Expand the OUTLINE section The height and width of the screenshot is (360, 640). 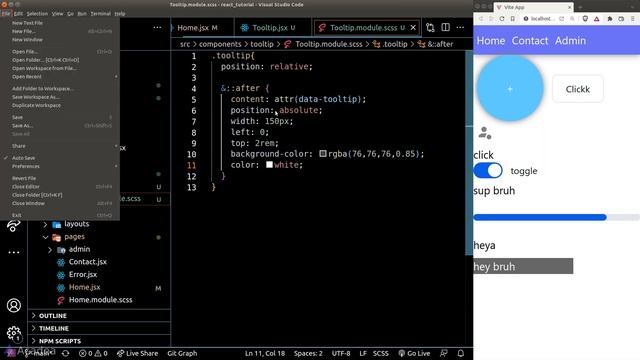[100, 316]
